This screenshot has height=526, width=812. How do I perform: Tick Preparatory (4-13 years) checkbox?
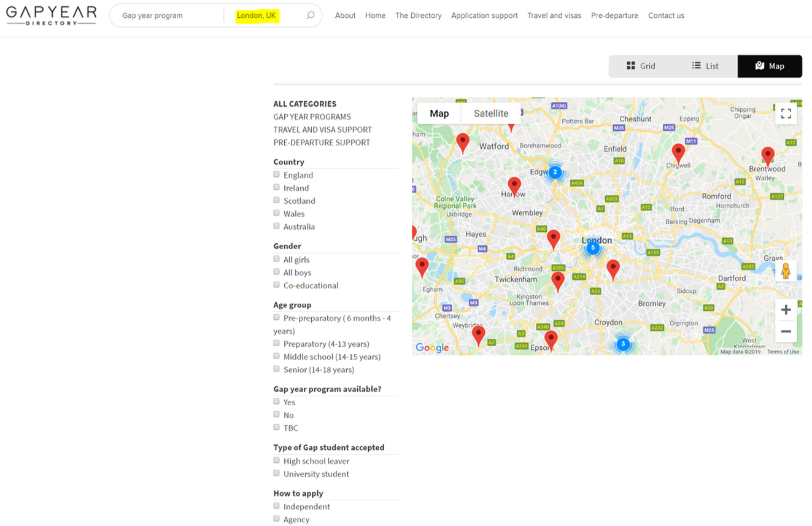pyautogui.click(x=277, y=344)
